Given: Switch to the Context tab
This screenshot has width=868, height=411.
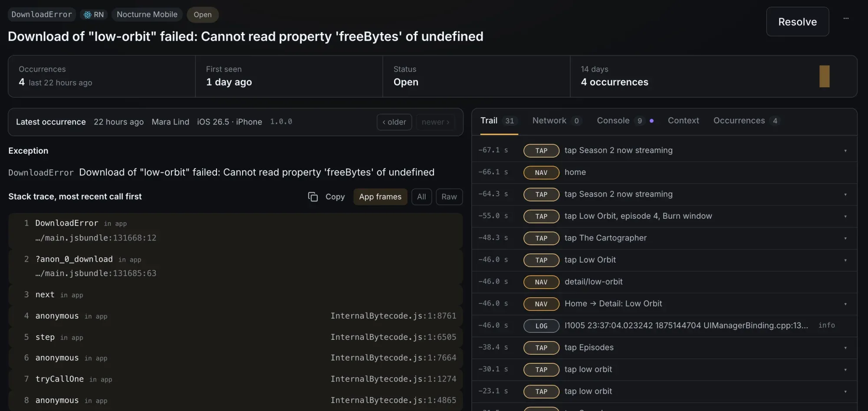Looking at the screenshot, I should point(683,121).
